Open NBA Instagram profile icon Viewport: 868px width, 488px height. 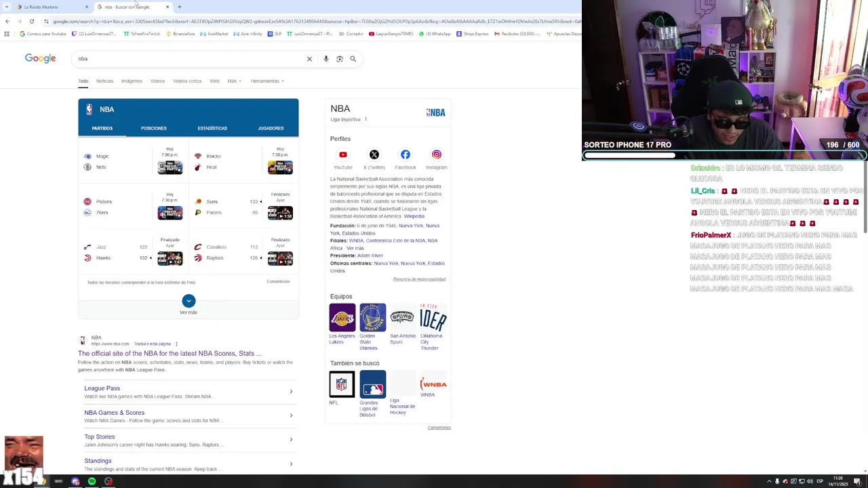[x=437, y=155]
